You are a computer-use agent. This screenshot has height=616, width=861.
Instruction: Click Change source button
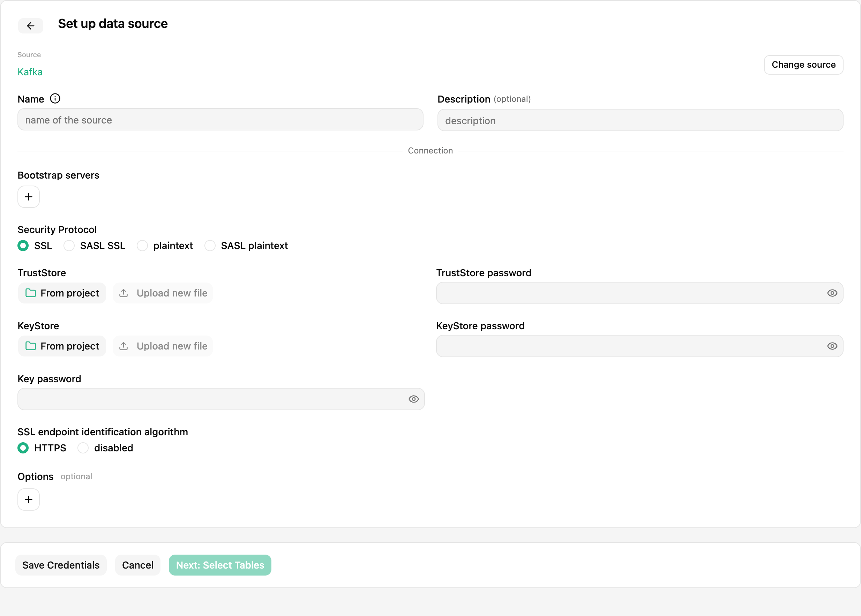point(803,65)
